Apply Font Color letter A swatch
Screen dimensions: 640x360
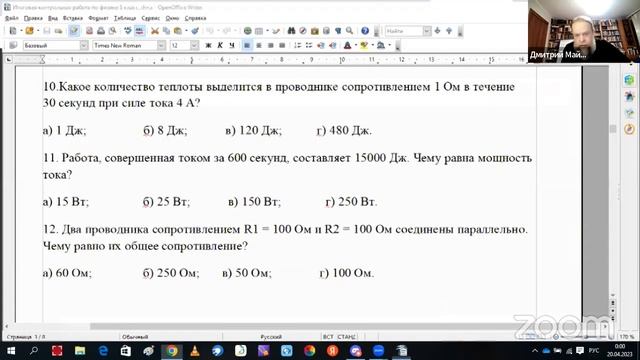[347, 45]
